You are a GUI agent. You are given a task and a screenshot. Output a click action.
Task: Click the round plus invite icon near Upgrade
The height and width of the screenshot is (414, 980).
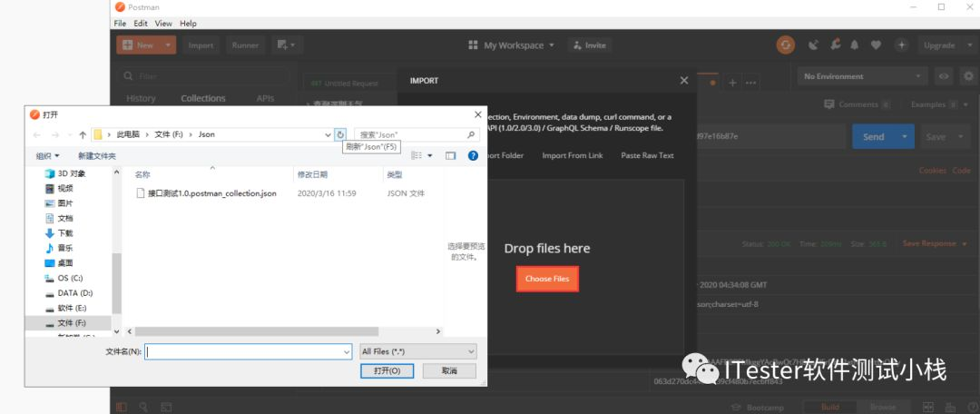click(901, 45)
